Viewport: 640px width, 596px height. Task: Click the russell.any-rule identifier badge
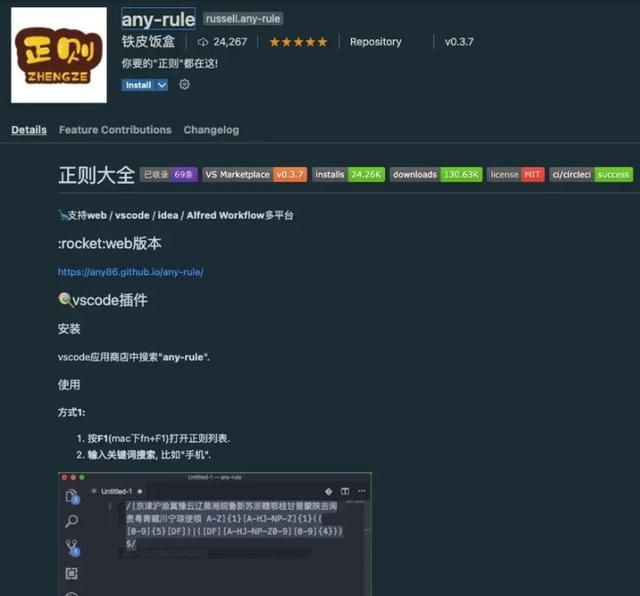243,19
